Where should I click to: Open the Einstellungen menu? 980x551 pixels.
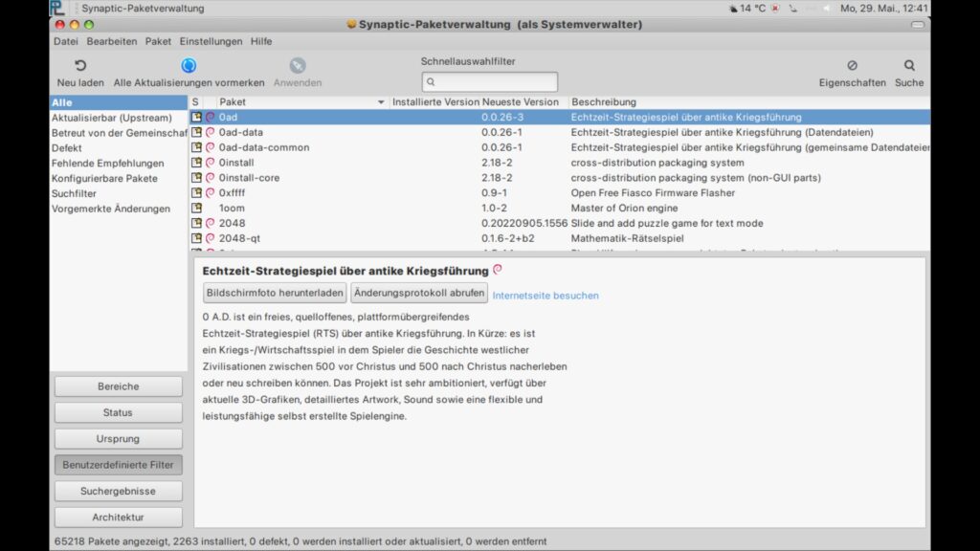211,41
